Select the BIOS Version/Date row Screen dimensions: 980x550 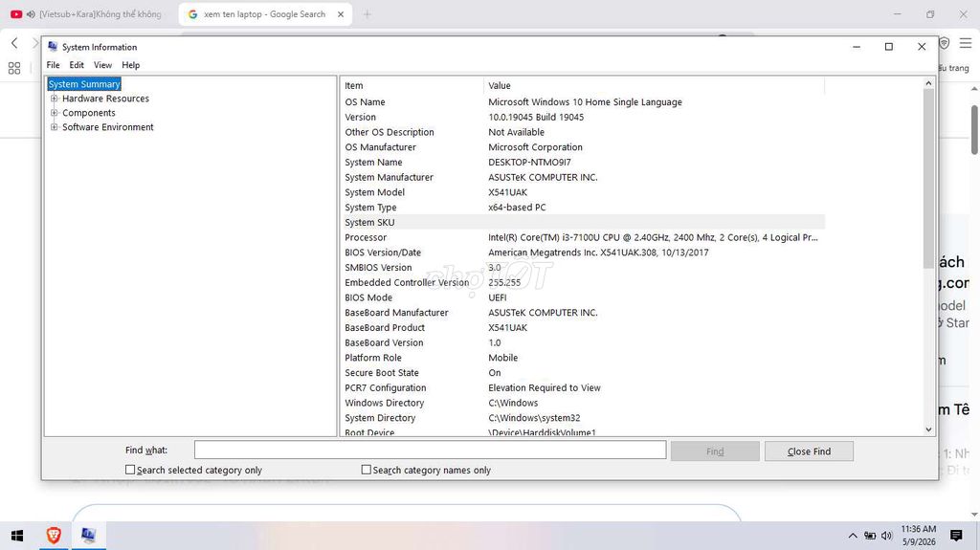pyautogui.click(x=583, y=252)
